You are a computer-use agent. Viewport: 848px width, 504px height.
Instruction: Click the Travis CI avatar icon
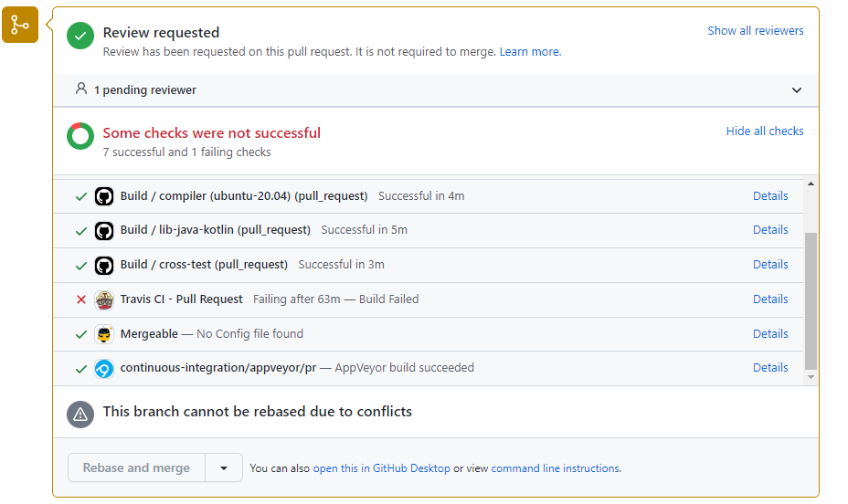(104, 299)
